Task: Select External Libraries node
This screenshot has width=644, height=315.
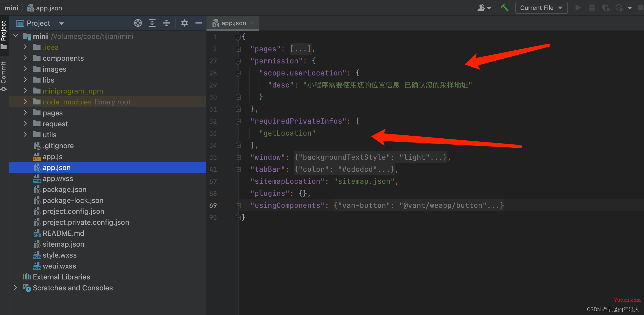Action: point(108,277)
